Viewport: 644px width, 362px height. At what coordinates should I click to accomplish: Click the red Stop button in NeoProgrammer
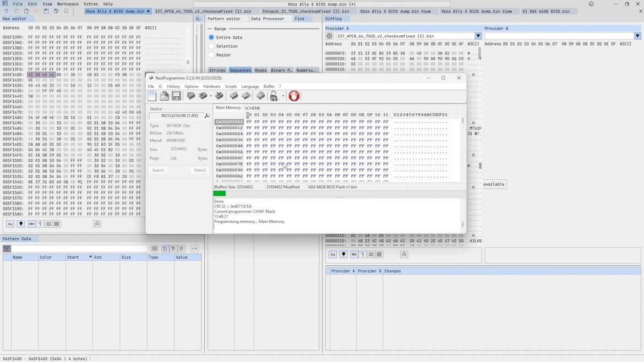tap(294, 96)
